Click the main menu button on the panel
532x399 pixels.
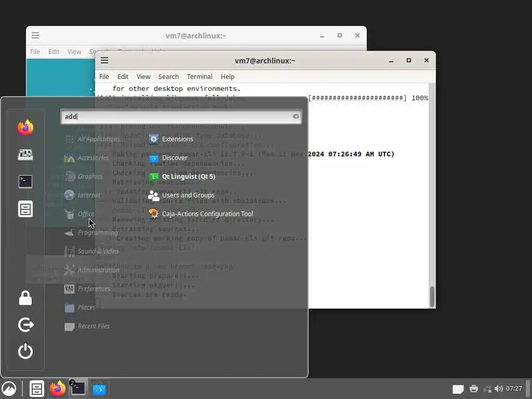tap(9, 389)
